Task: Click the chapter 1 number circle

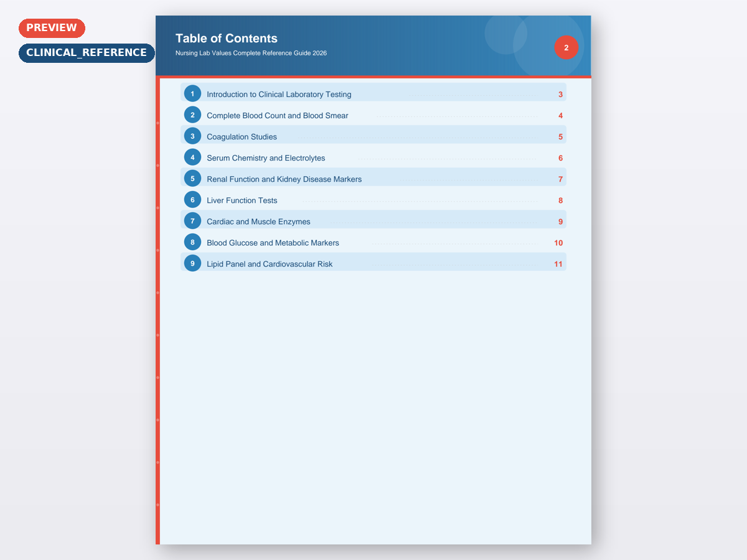Action: click(192, 94)
